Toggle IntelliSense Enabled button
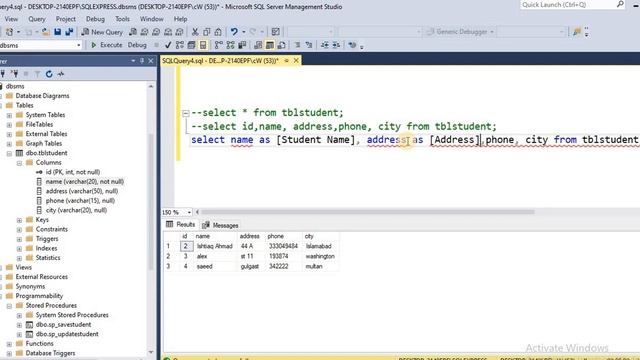 tap(203, 45)
